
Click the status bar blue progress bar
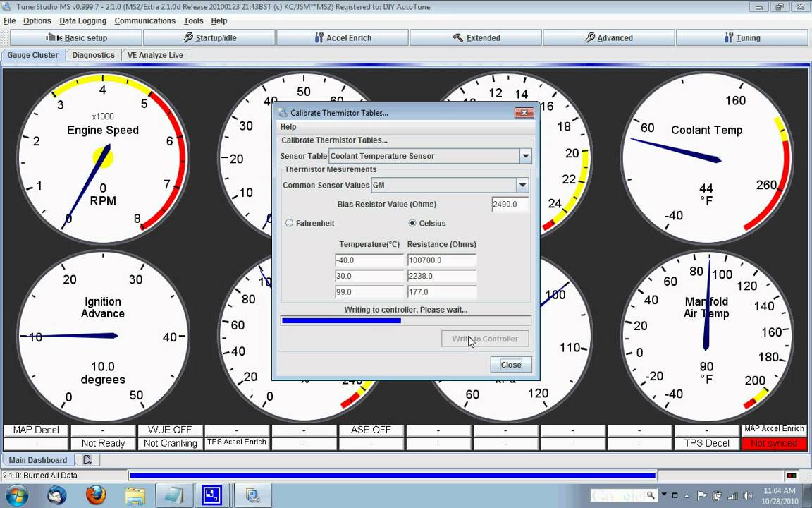[x=393, y=476]
